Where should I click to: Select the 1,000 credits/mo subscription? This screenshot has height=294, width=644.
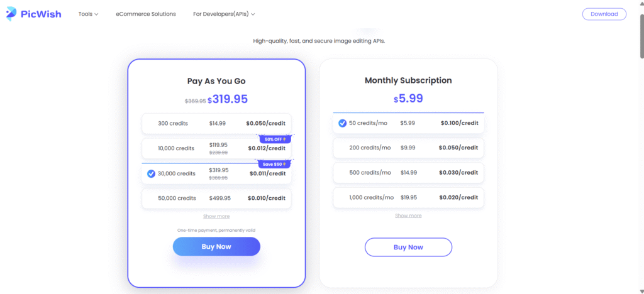pyautogui.click(x=408, y=197)
